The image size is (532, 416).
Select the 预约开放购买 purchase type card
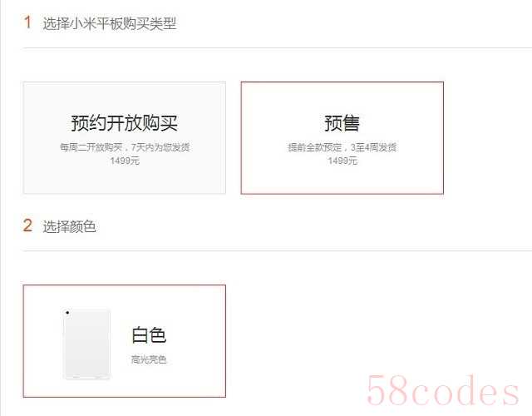pos(125,137)
